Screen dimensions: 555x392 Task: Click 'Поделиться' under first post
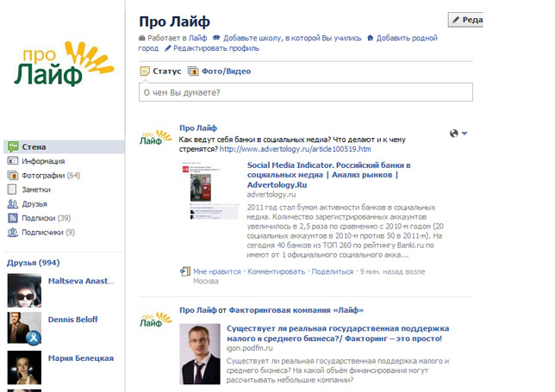tap(332, 271)
